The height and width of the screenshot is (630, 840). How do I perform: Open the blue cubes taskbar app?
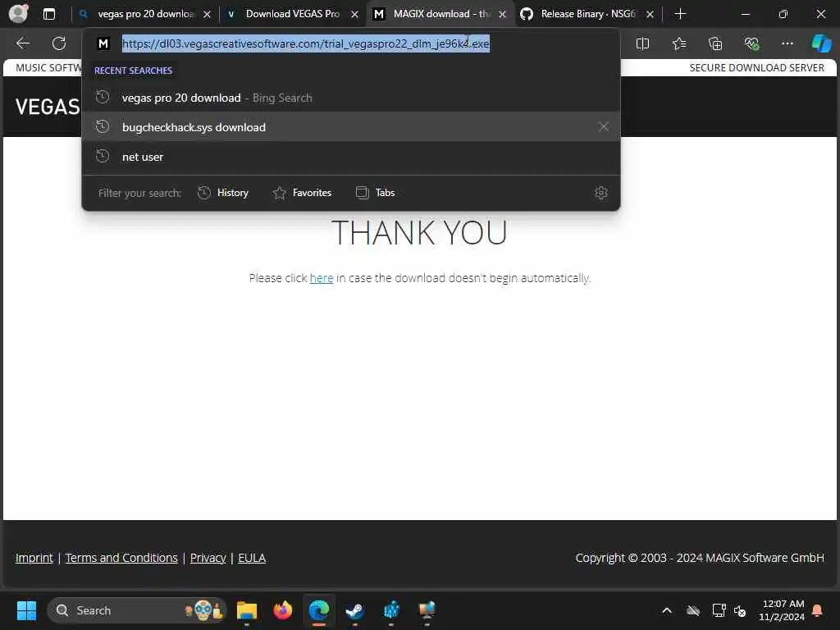pyautogui.click(x=391, y=610)
